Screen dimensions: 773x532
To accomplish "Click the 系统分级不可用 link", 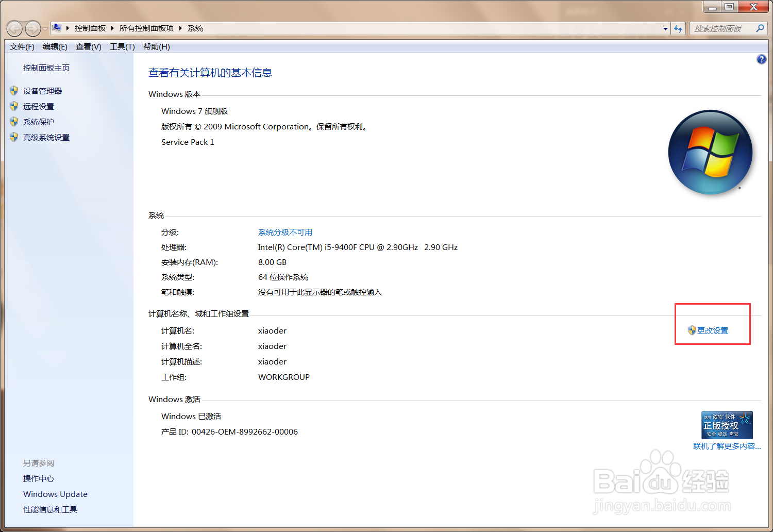I will [285, 232].
